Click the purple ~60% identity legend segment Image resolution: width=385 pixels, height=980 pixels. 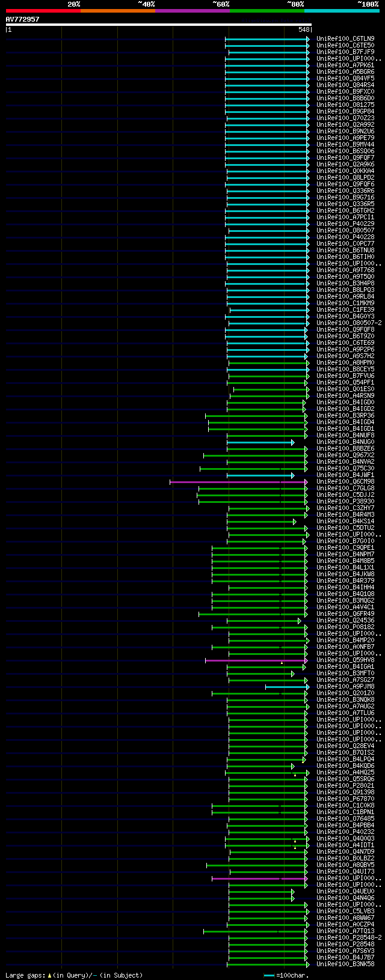pos(192,10)
